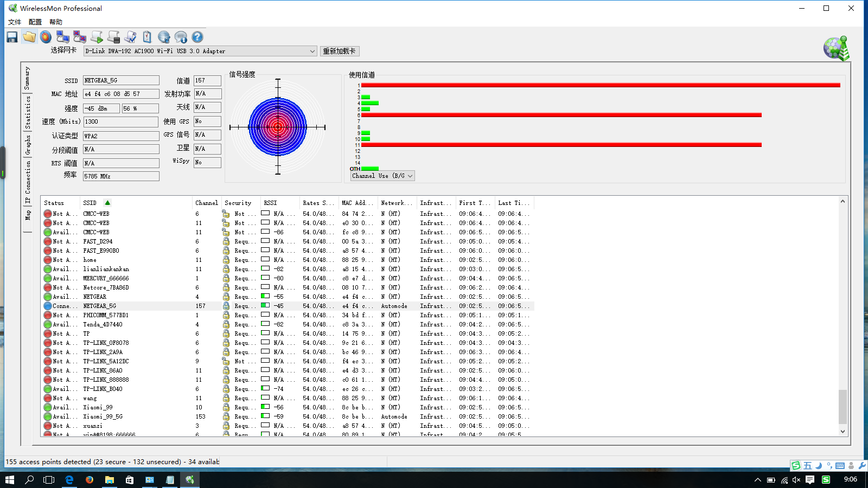Click the red target icon in toolbar
Image resolution: width=868 pixels, height=488 pixels.
point(46,37)
